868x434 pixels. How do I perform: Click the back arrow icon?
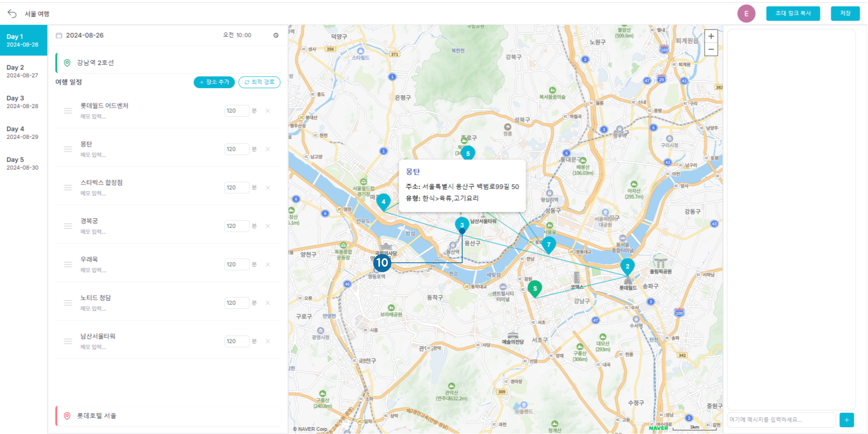tap(12, 13)
